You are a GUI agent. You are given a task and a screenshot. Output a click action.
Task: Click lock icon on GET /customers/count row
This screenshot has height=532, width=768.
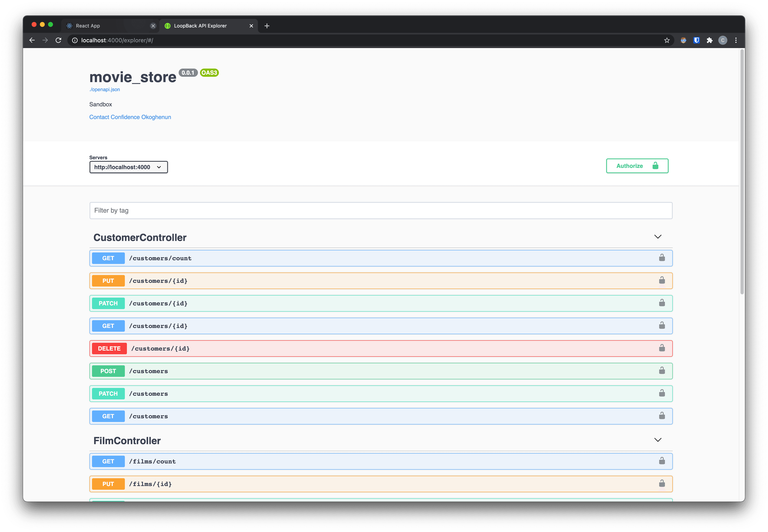[x=662, y=258]
